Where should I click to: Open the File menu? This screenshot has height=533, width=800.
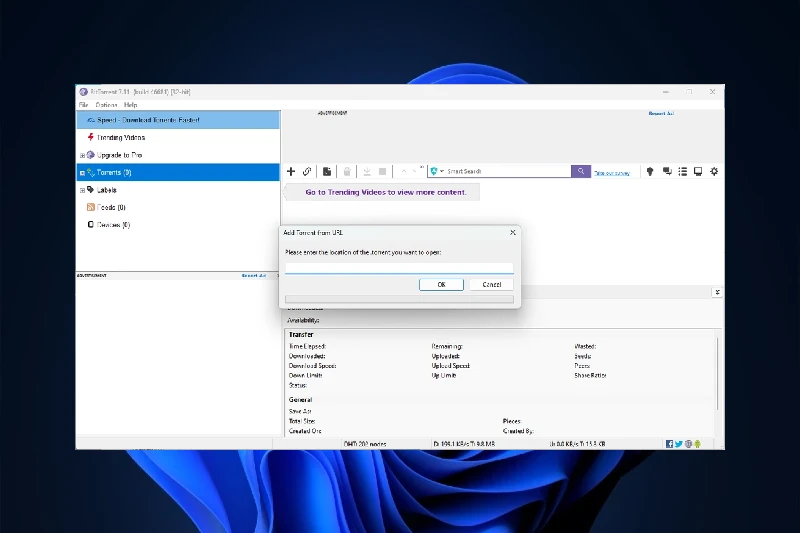click(x=84, y=105)
